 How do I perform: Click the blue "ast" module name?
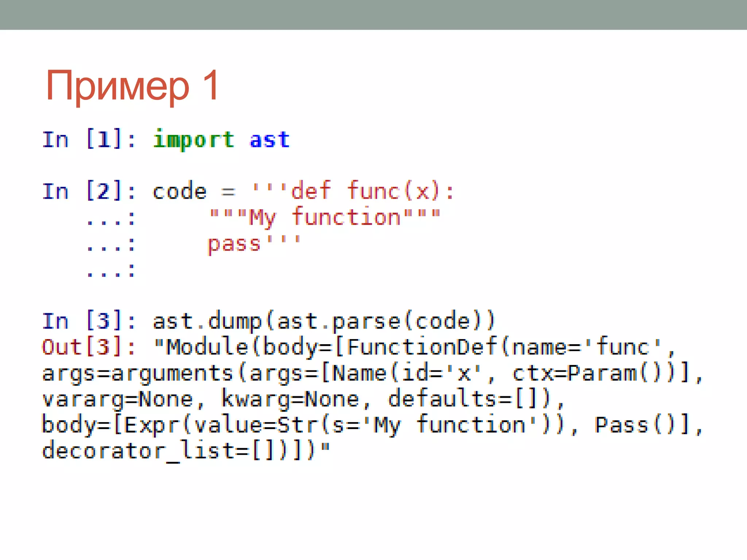pos(270,140)
